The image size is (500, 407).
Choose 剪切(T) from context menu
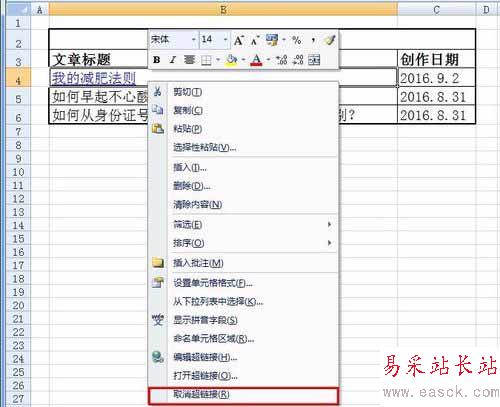click(x=243, y=92)
